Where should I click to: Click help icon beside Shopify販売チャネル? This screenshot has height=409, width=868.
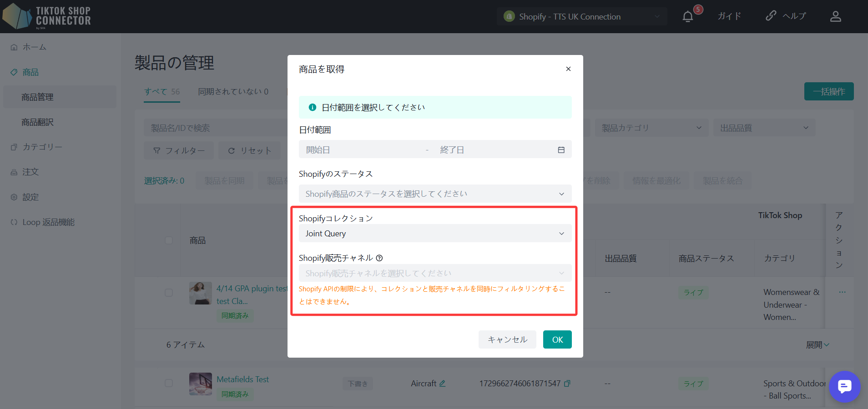coord(379,258)
